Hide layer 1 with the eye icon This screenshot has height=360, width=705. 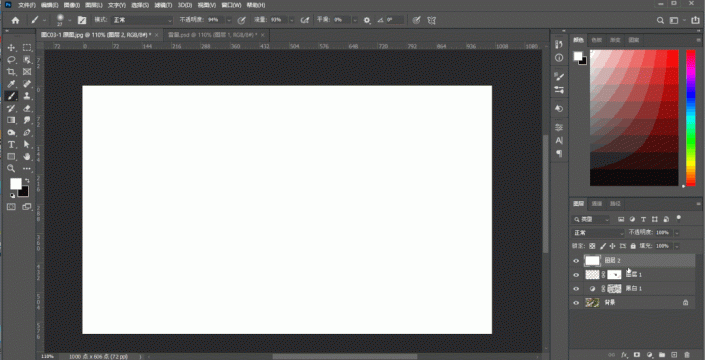pos(576,275)
